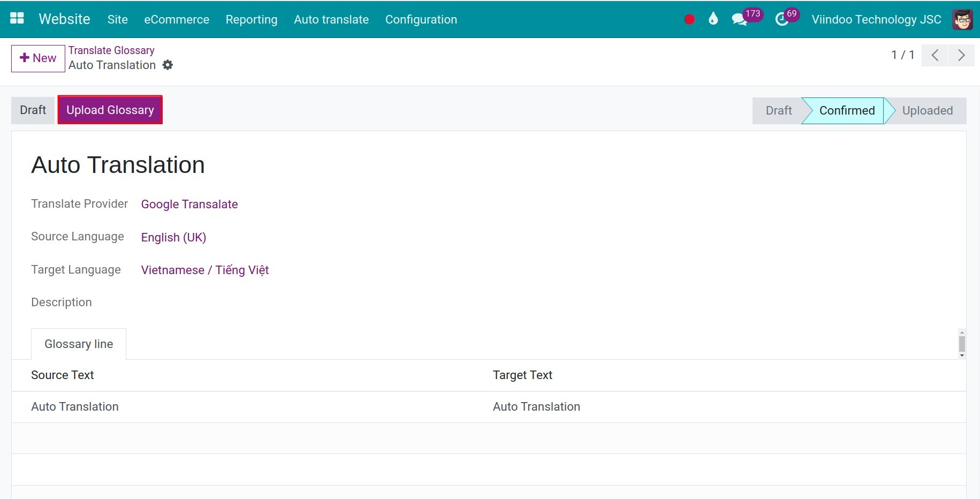The image size is (980, 499).
Task: Click the Upload Glossary button
Action: (110, 110)
